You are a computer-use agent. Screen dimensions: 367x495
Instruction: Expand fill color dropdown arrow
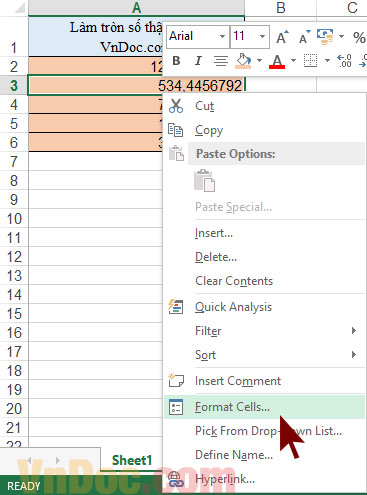point(259,61)
